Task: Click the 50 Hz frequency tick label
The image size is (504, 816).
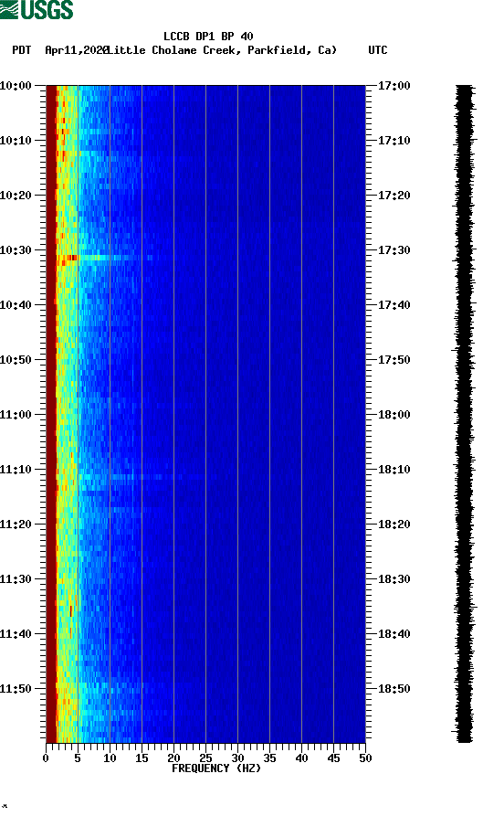Action: pos(365,758)
